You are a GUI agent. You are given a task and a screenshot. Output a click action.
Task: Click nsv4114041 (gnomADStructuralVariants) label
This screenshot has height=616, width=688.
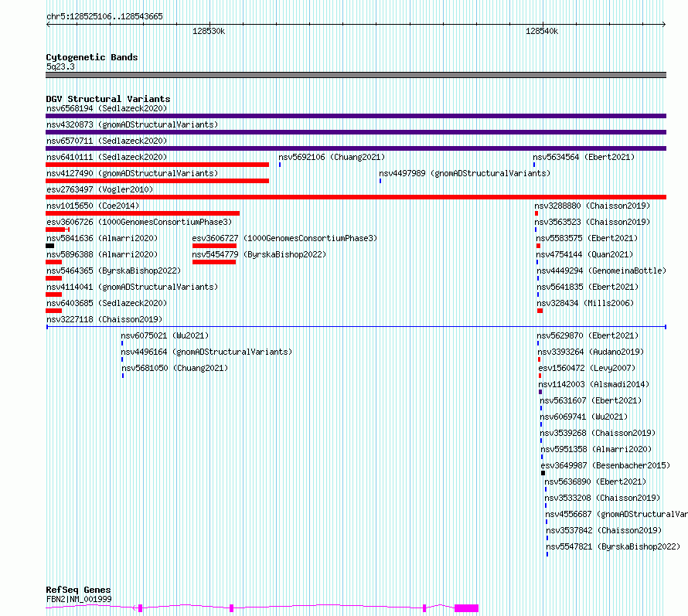coord(132,287)
